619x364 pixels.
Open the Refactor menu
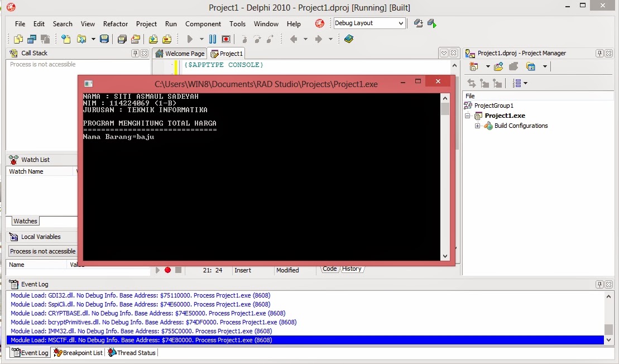(x=115, y=24)
